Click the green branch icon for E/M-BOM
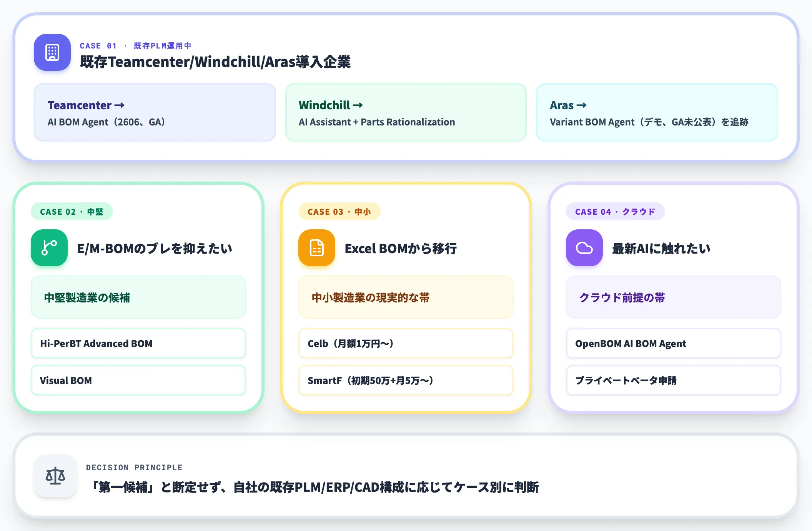 pos(49,248)
